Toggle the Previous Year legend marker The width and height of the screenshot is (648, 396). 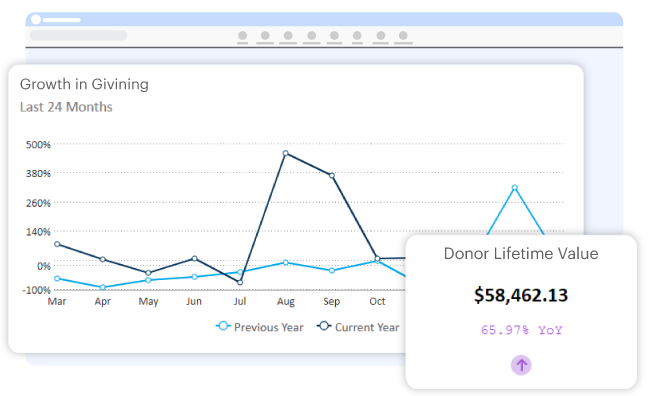coord(223,326)
